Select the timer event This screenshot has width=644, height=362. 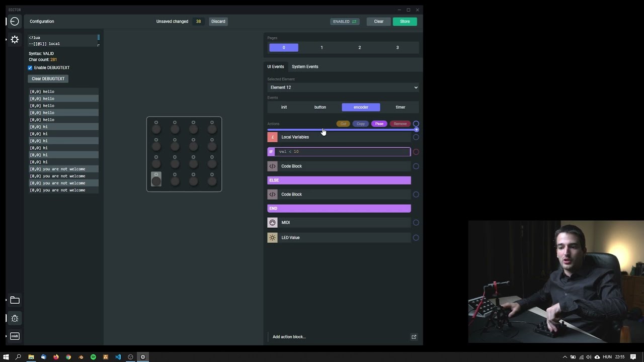point(400,107)
